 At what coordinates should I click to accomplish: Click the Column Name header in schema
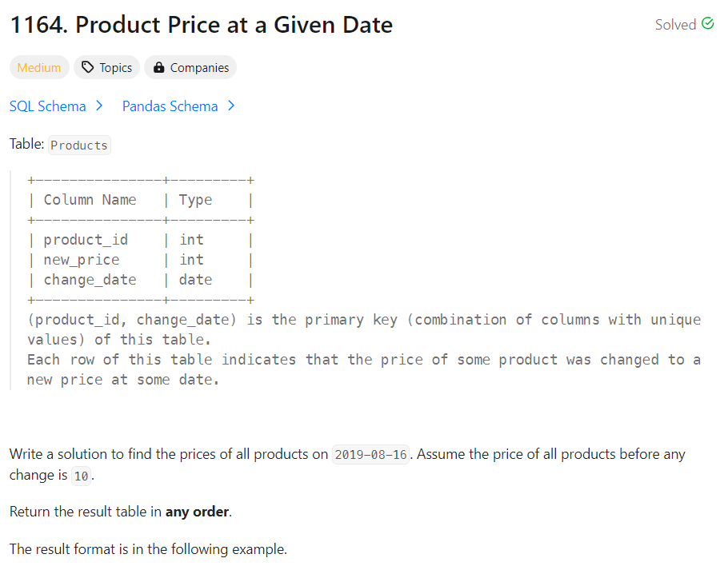(x=90, y=200)
